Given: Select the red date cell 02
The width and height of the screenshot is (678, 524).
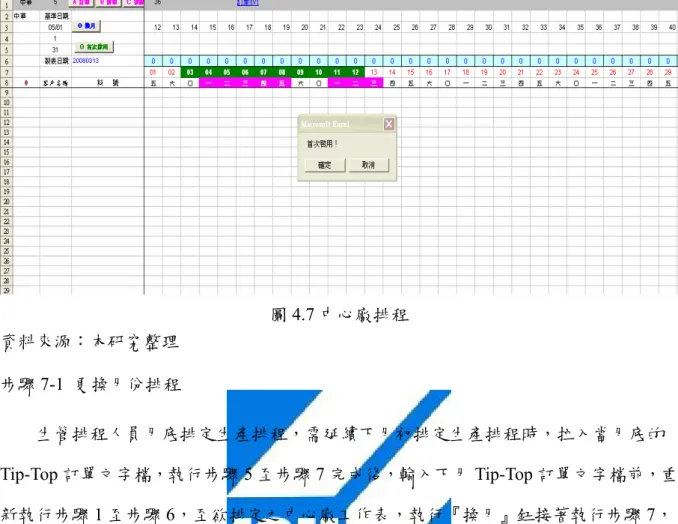Looking at the screenshot, I should coord(172,72).
